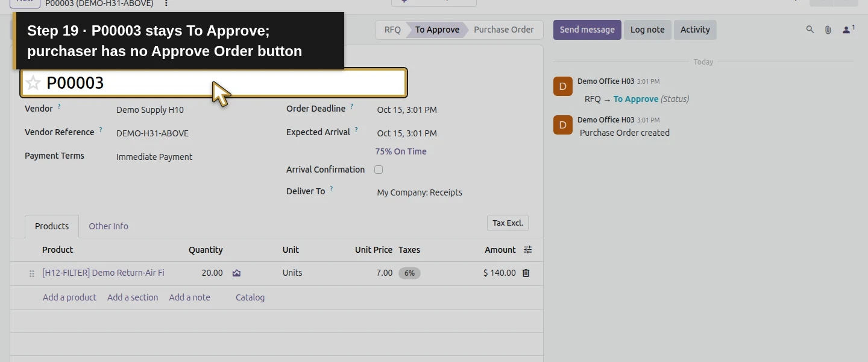
Task: Click the 6% tax tag
Action: coord(409,273)
